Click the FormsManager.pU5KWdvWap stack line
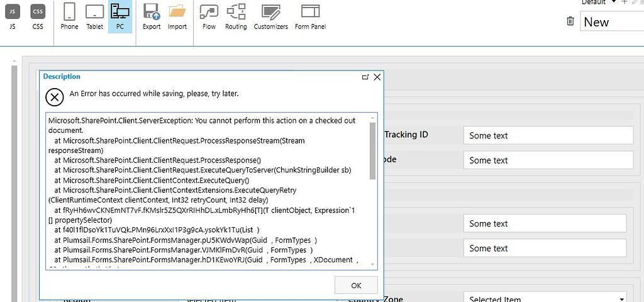Viewport: 644px width, 302px height. click(x=186, y=240)
